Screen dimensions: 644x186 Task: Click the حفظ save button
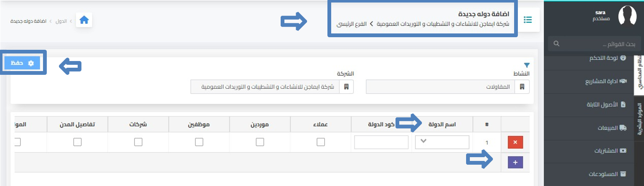click(x=23, y=63)
